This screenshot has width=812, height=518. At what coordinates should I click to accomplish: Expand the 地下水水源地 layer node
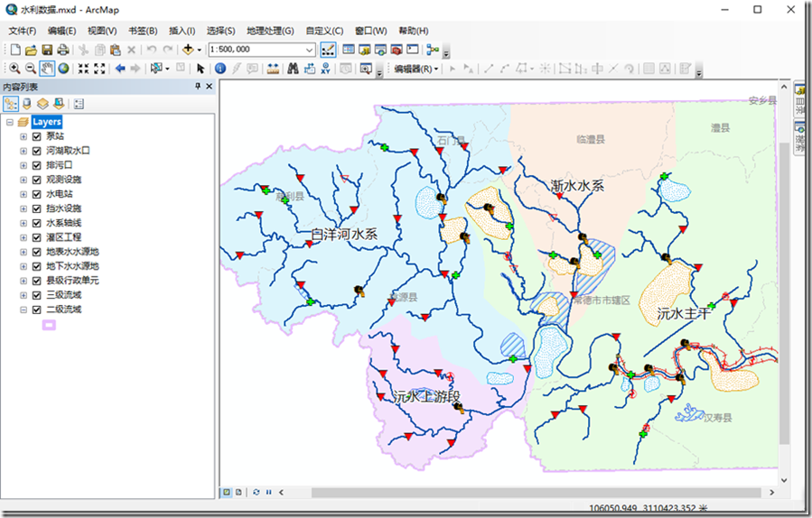pos(23,266)
